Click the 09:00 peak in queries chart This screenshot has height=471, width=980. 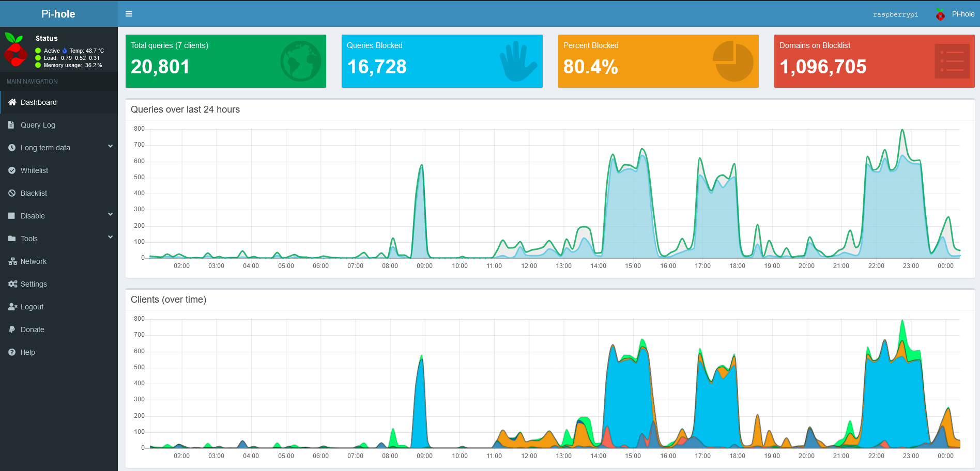[x=422, y=166]
